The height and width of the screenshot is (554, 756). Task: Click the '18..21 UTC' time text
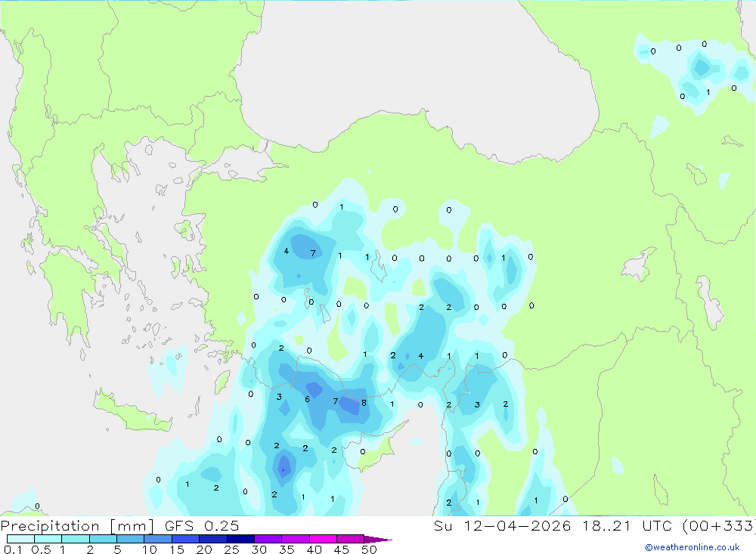click(x=627, y=525)
